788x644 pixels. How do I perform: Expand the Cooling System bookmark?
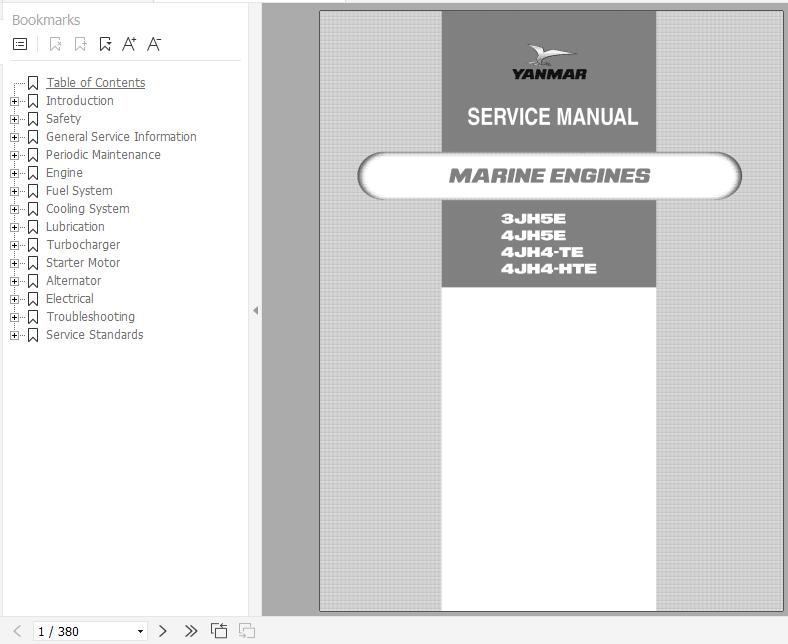click(15, 210)
